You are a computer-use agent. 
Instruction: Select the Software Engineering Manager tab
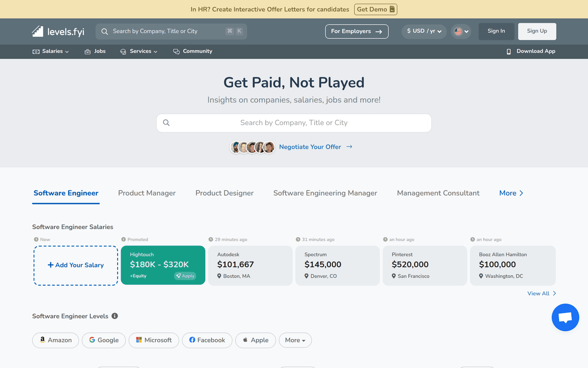pyautogui.click(x=325, y=193)
